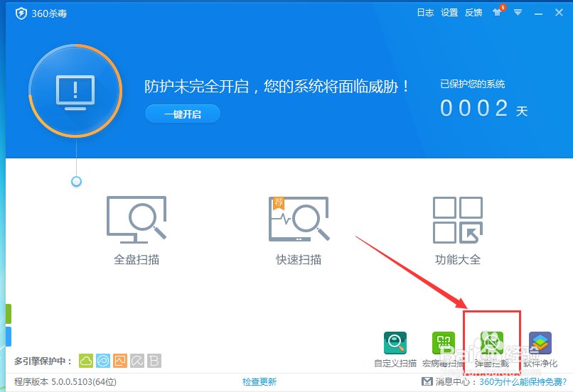Click 检查更新 check for updates link
This screenshot has width=573, height=392.
point(259,382)
